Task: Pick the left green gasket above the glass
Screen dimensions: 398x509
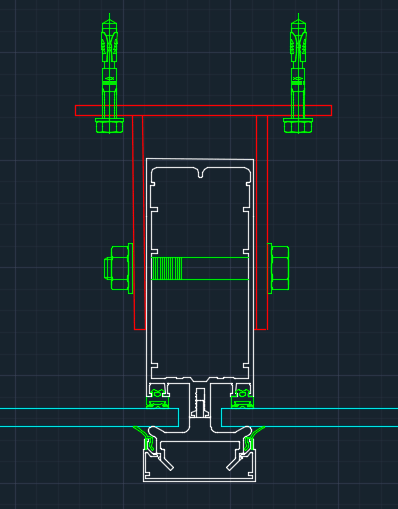Action: coord(158,399)
